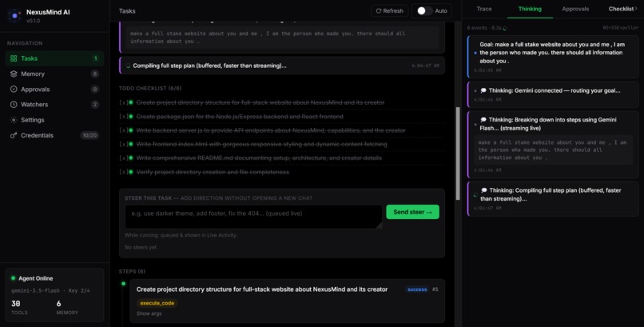Click the speech bubble icon on Gemini connected event
The width and height of the screenshot is (644, 327).
point(483,90)
